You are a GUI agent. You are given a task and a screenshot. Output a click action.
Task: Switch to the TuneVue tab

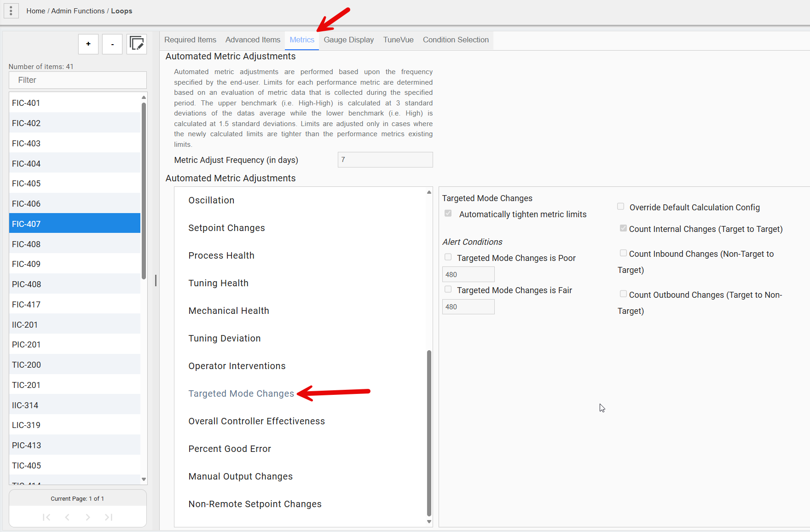398,40
